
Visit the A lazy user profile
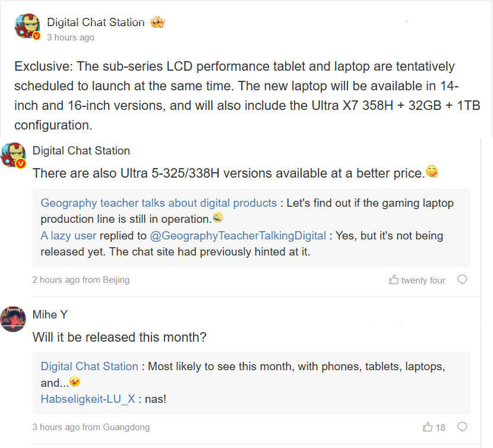[x=68, y=236]
